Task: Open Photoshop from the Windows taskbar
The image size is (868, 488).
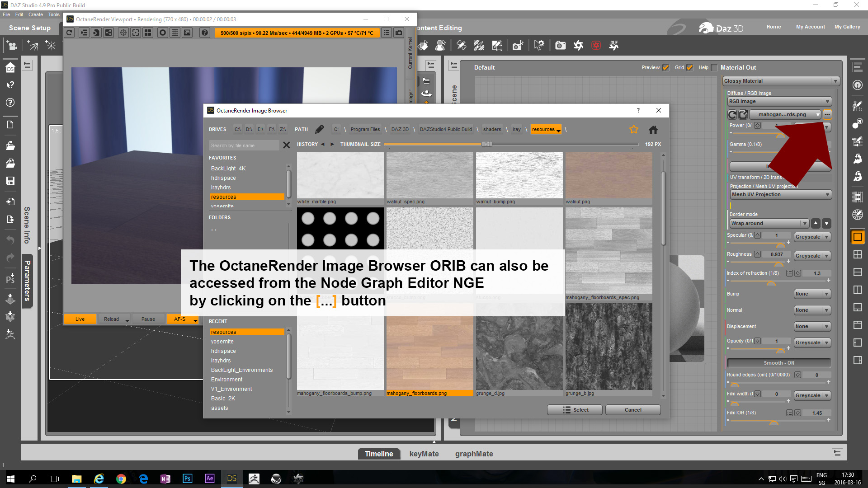Action: coord(187,479)
